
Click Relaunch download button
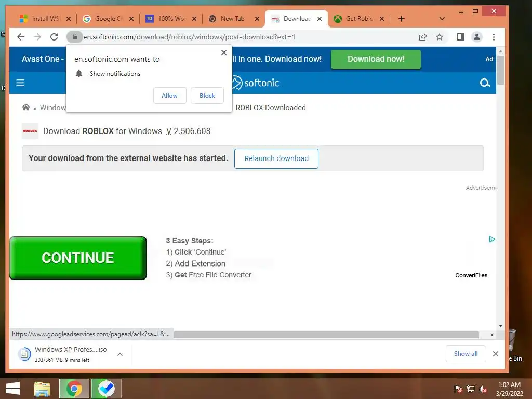pos(276,158)
